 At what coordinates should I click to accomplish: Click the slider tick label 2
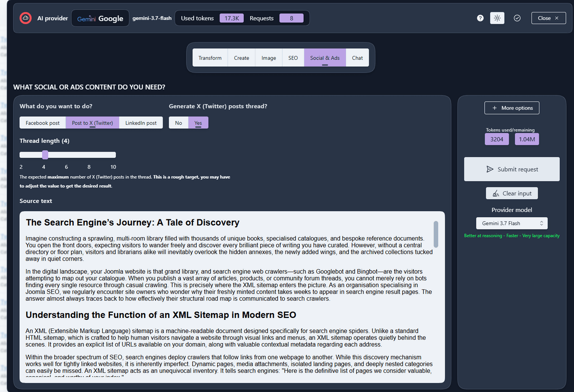[21, 167]
